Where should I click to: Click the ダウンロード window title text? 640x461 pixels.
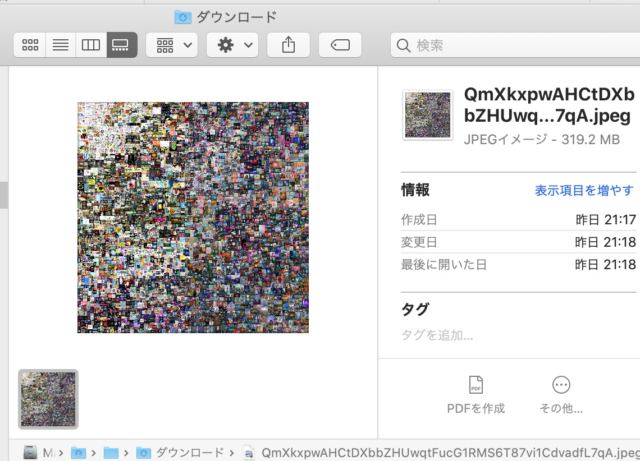click(x=237, y=17)
